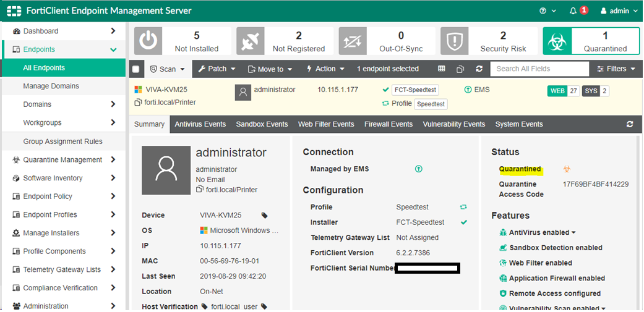Open the Move to dropdown
This screenshot has height=312, width=644.
(x=270, y=69)
